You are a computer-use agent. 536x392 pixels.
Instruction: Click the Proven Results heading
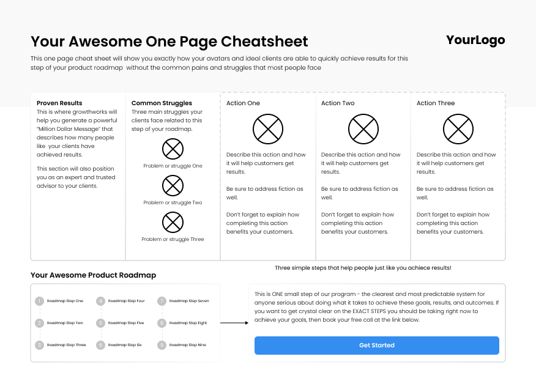pos(59,103)
